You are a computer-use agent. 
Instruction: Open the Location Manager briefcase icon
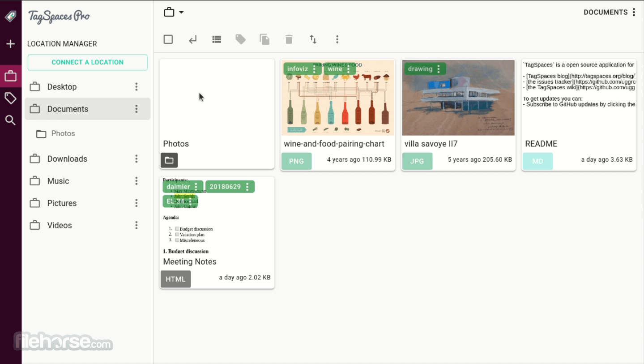pyautogui.click(x=10, y=76)
